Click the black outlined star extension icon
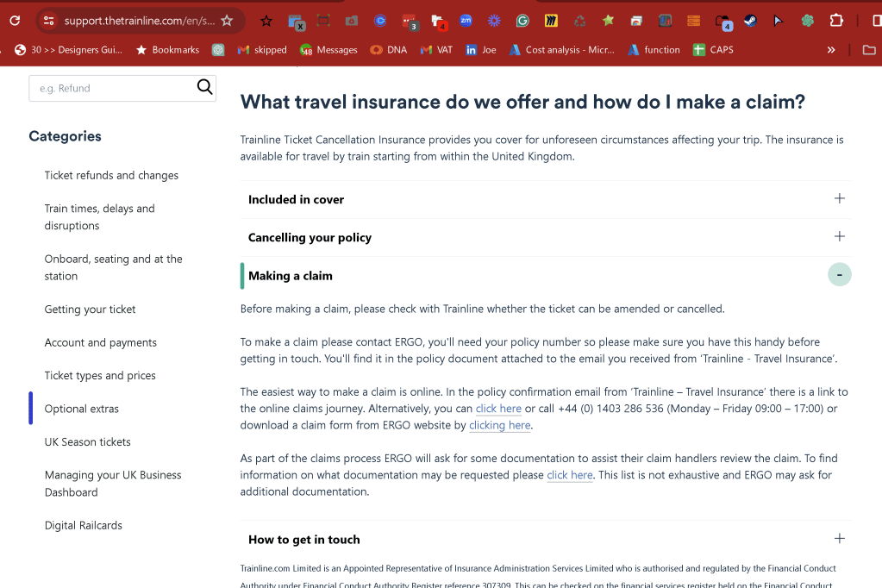 click(x=266, y=22)
